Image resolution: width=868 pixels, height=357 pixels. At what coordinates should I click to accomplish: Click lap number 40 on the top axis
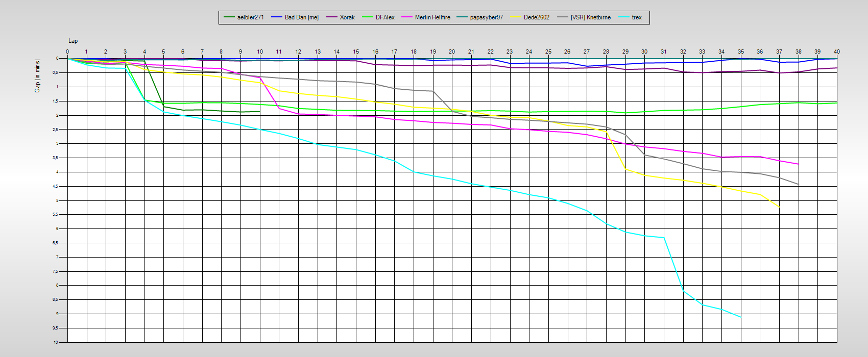[837, 52]
